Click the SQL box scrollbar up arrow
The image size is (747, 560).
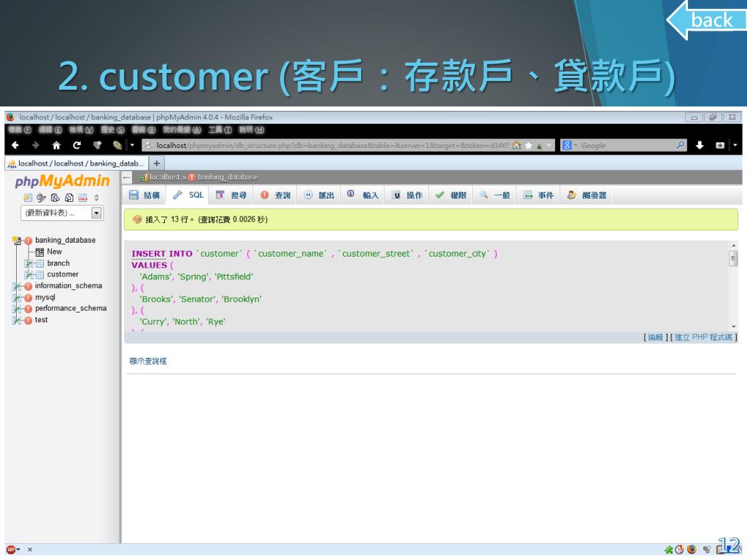(733, 245)
